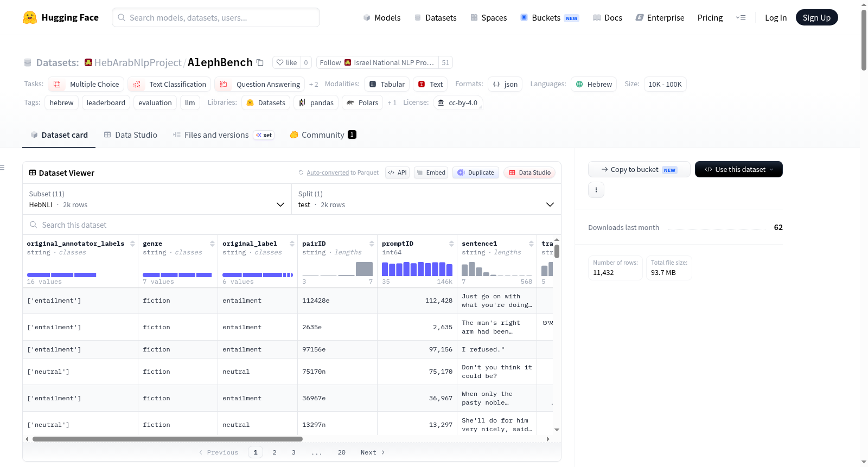Open the cc-by-4.0 license tag

point(458,103)
